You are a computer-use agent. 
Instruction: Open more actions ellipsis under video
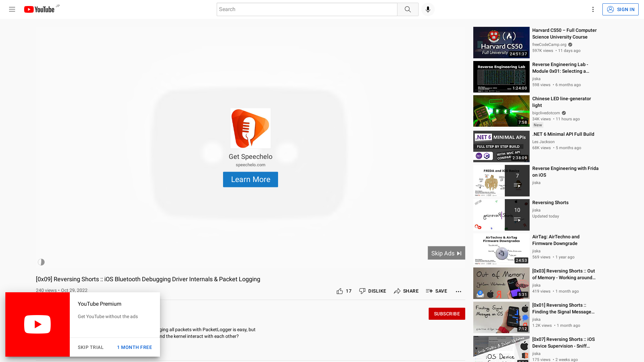(x=458, y=291)
